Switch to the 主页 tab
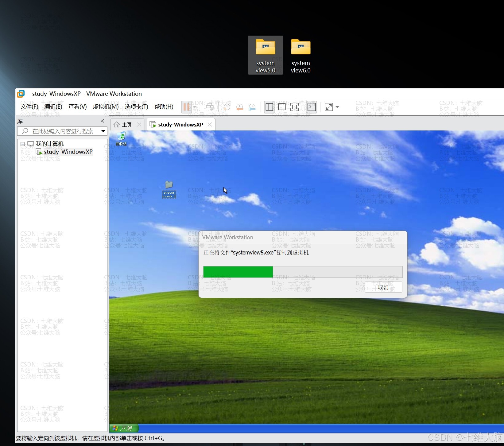The height and width of the screenshot is (446, 504). click(127, 125)
